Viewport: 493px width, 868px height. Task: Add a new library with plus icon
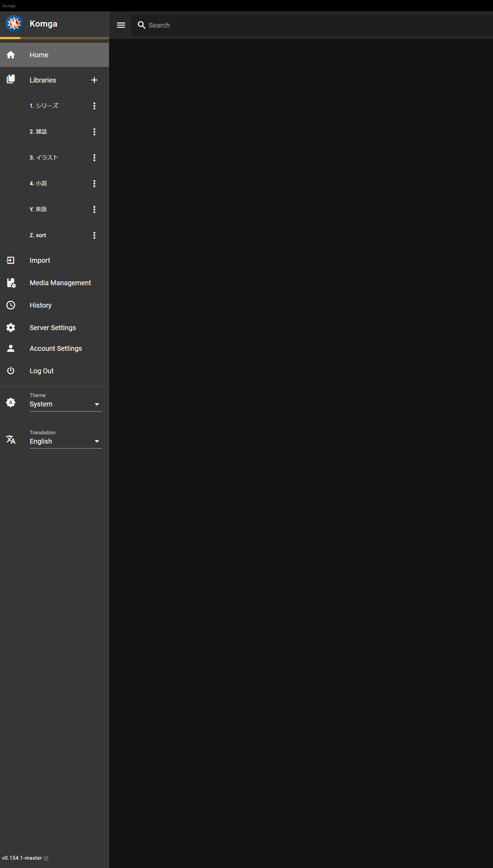[x=94, y=80]
